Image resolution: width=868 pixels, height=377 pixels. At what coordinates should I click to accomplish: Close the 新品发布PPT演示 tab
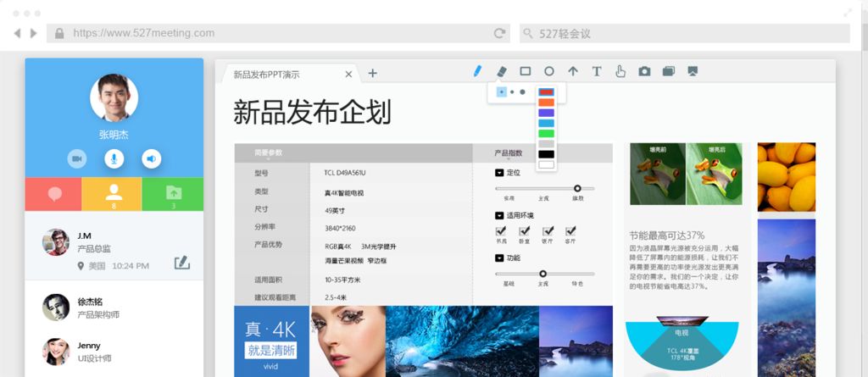(x=348, y=75)
